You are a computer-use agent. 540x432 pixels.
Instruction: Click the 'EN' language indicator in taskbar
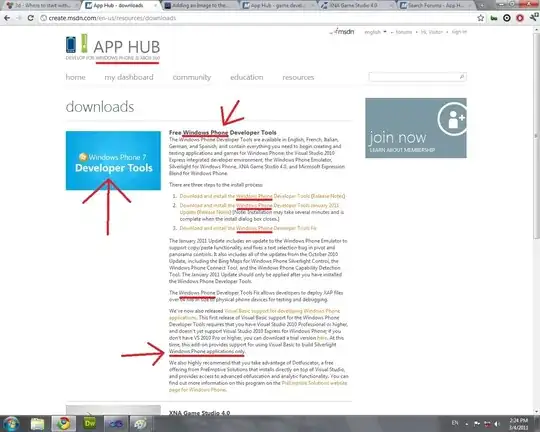pyautogui.click(x=455, y=423)
